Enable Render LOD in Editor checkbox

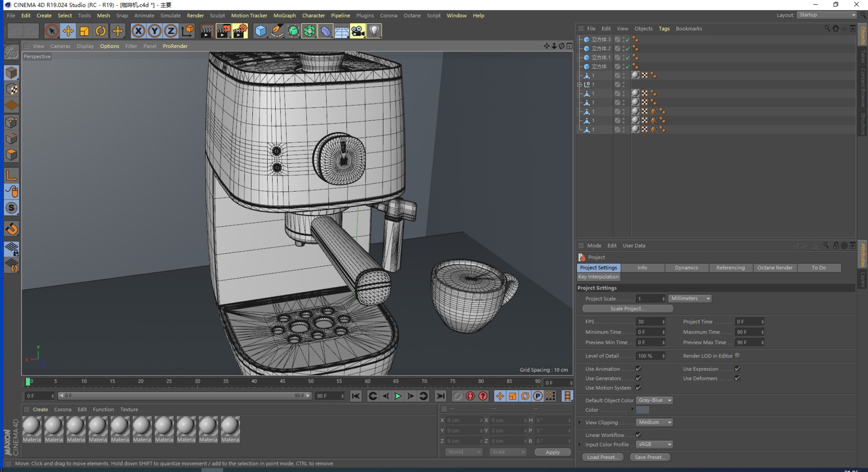tap(737, 356)
